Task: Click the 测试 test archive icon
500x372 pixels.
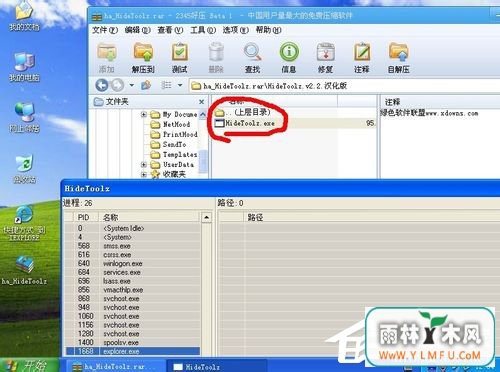Action: [179, 58]
